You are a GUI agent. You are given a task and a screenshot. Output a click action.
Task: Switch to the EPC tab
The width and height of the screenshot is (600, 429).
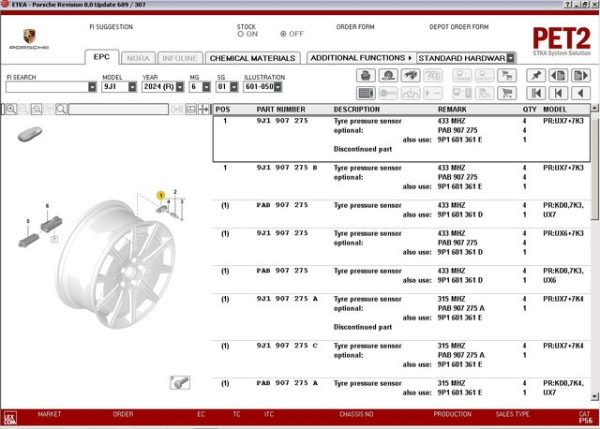pos(101,57)
